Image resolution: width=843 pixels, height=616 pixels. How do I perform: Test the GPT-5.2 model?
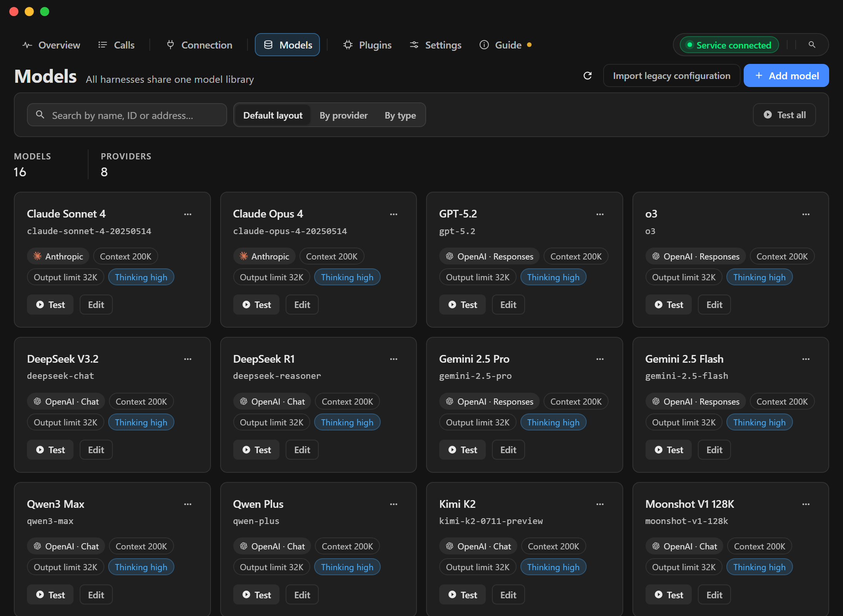click(462, 305)
